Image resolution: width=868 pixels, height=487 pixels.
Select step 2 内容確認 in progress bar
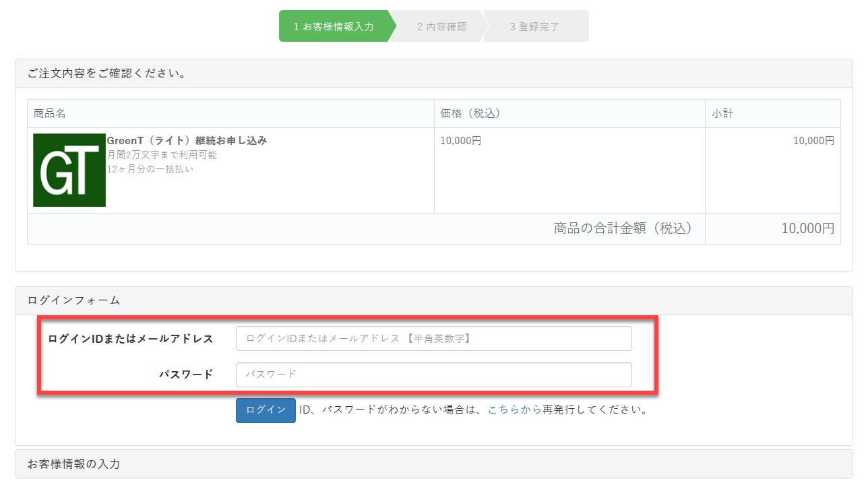tap(441, 27)
